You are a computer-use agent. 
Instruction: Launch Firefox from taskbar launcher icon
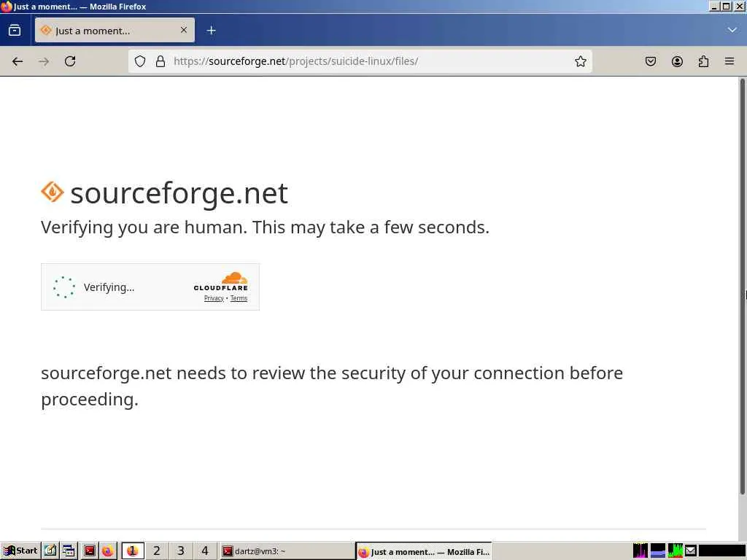coord(108,551)
